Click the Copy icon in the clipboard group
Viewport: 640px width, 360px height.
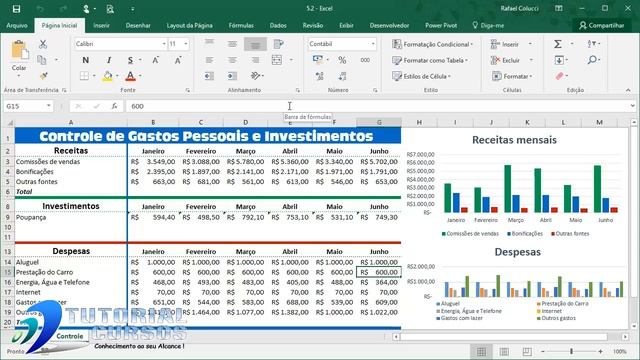[x=42, y=60]
